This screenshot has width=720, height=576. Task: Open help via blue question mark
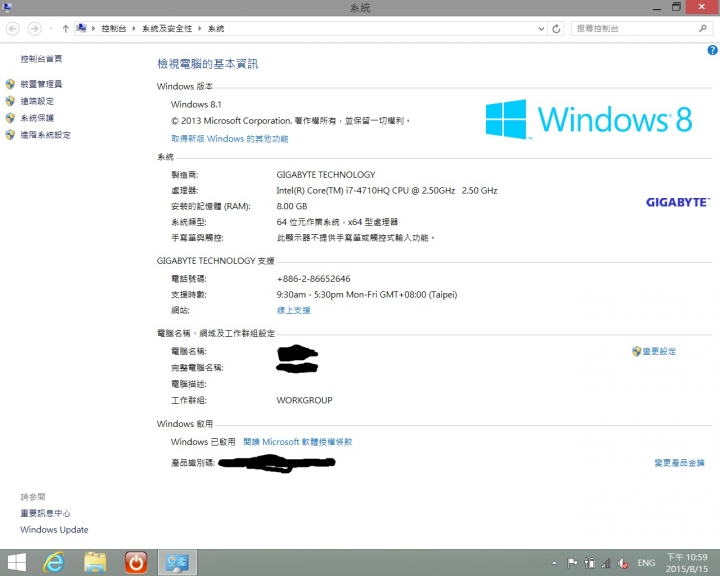[x=712, y=50]
